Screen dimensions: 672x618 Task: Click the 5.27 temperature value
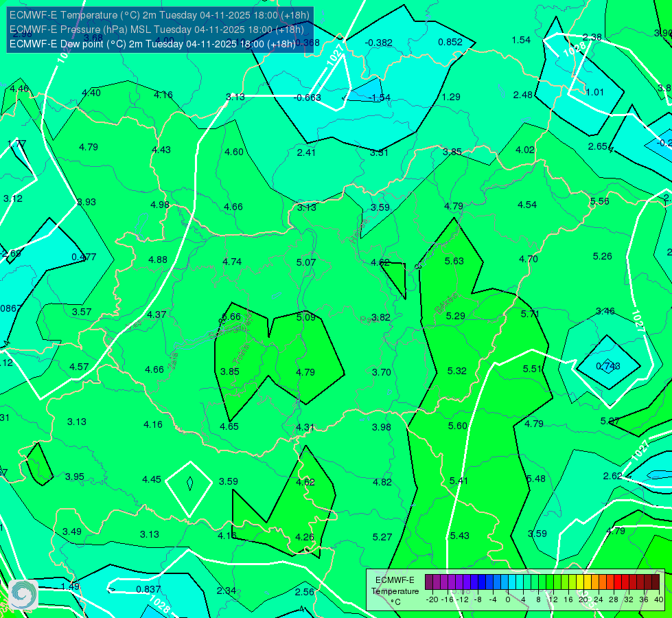[382, 537]
